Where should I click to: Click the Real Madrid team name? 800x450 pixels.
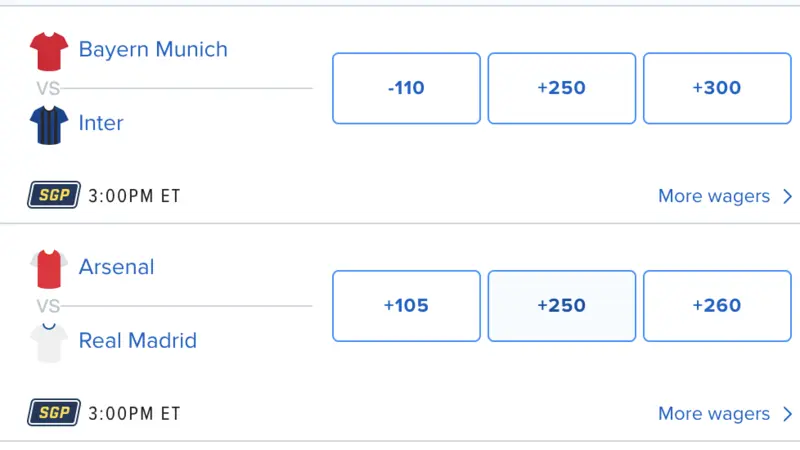pyautogui.click(x=137, y=341)
